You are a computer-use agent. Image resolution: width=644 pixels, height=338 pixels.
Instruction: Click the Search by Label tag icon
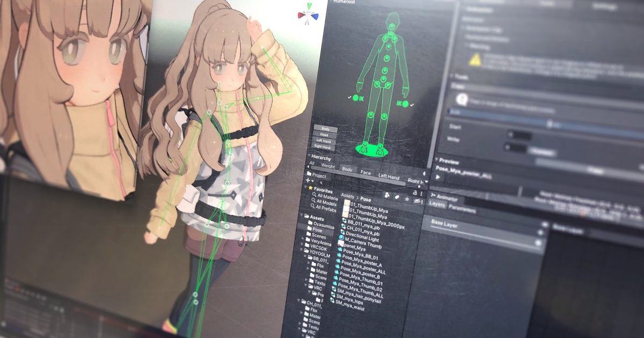tap(397, 196)
